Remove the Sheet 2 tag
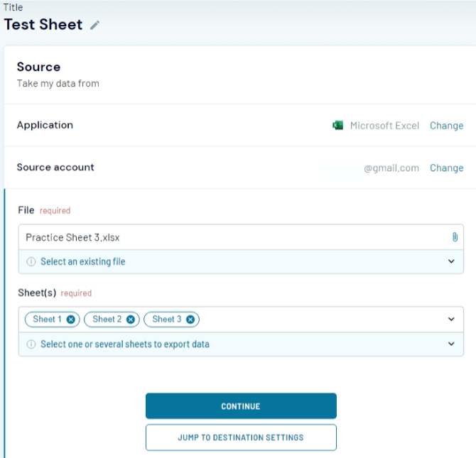The width and height of the screenshot is (476, 458). (131, 320)
